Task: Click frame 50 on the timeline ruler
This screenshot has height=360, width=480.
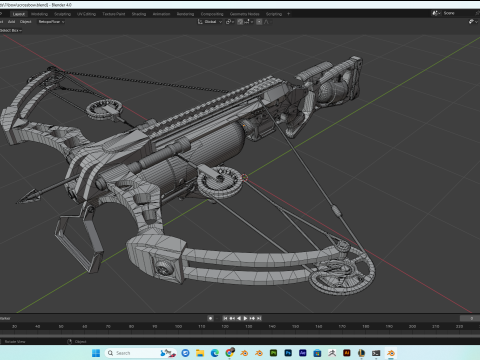Action: coord(61,326)
